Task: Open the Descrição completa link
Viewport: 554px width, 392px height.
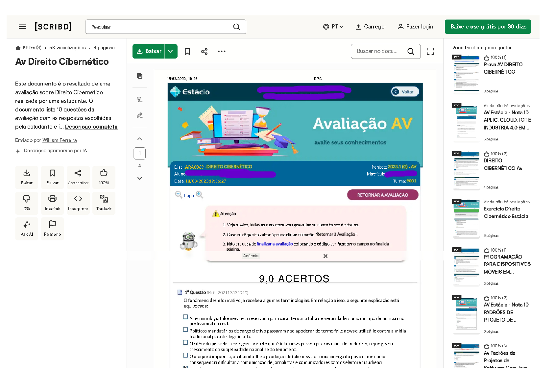Action: pyautogui.click(x=91, y=127)
